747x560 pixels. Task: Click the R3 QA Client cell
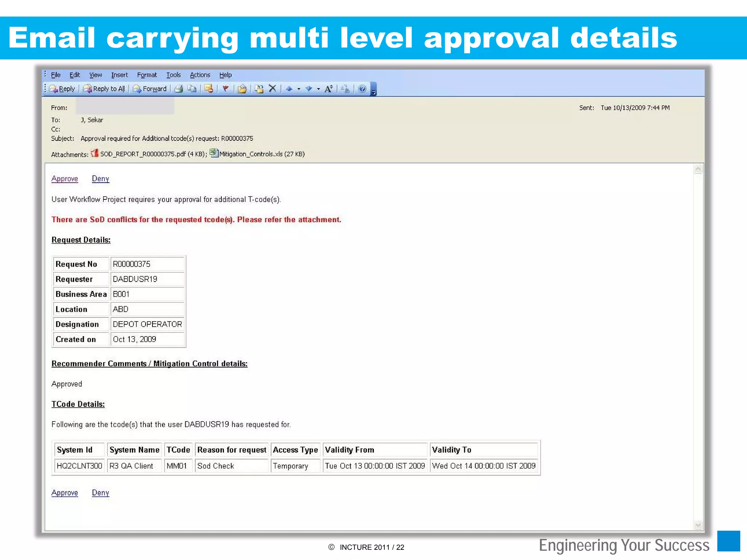[134, 466]
